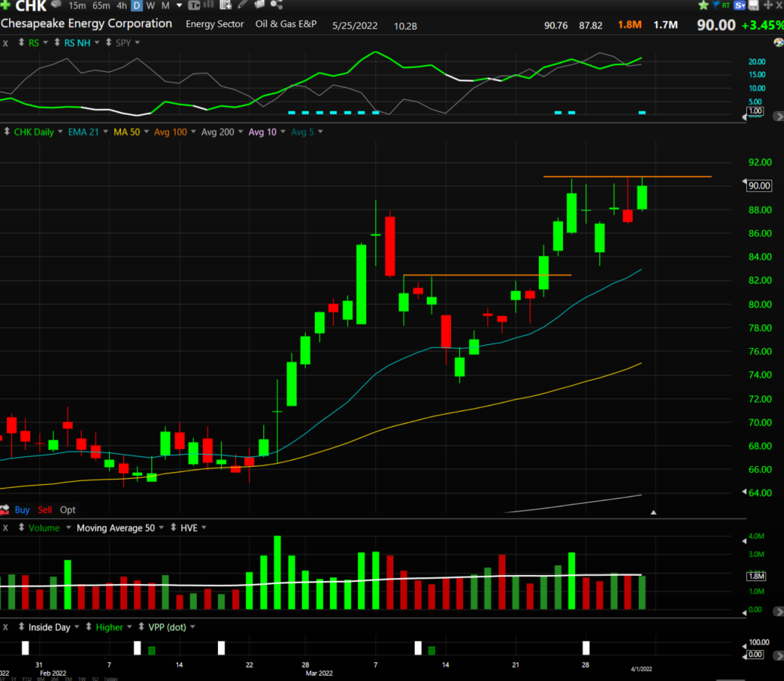Click the reorder arrows beside SPY
The image size is (784, 681).
tap(108, 42)
